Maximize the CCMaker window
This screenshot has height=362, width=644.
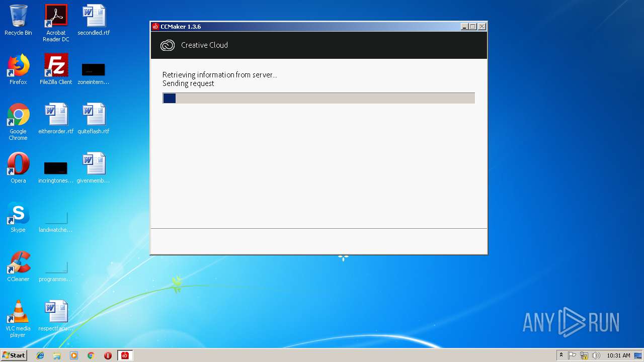[473, 27]
